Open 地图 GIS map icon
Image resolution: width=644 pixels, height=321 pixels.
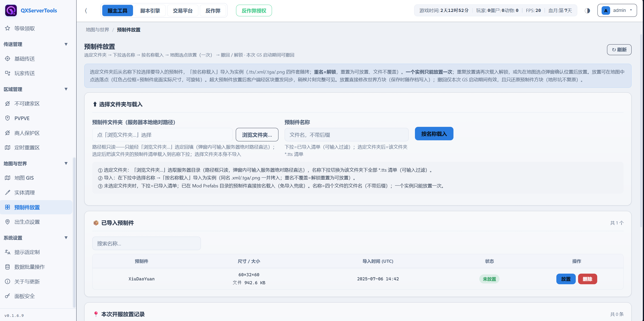point(7,178)
